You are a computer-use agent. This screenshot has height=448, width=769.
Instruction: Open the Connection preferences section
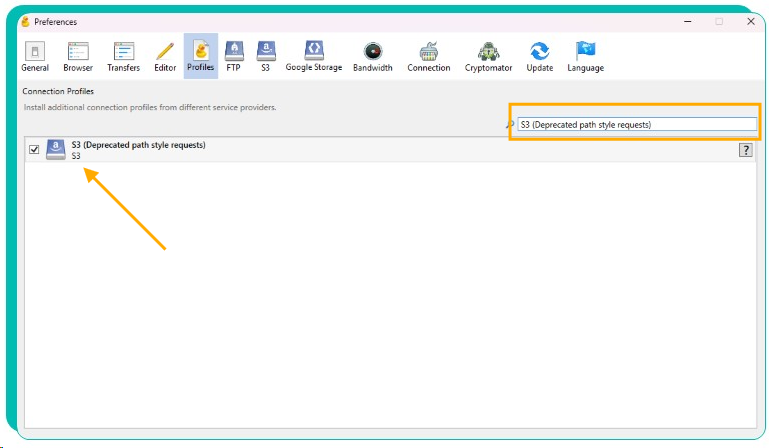pyautogui.click(x=429, y=56)
